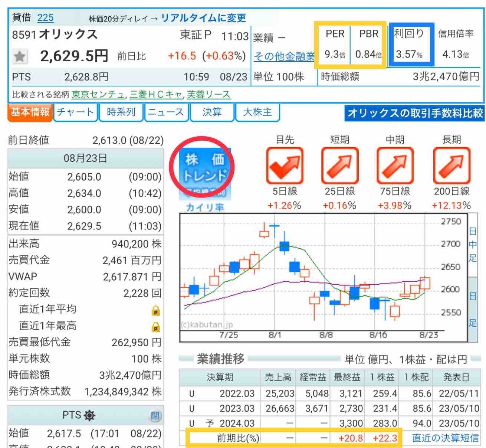Click the 売買代金 value 2,461 百万円
Image resolution: width=486 pixels, height=448 pixels.
132,260
